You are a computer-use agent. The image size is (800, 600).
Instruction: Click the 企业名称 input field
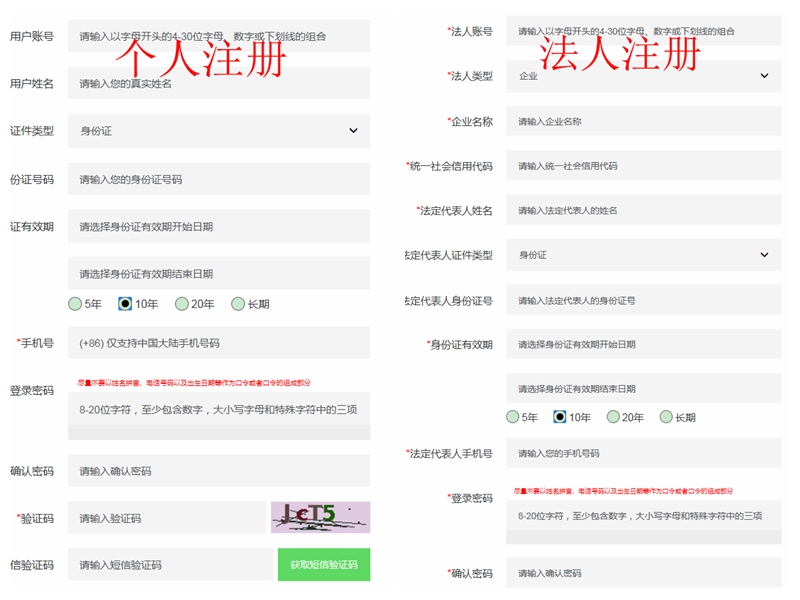(x=643, y=122)
